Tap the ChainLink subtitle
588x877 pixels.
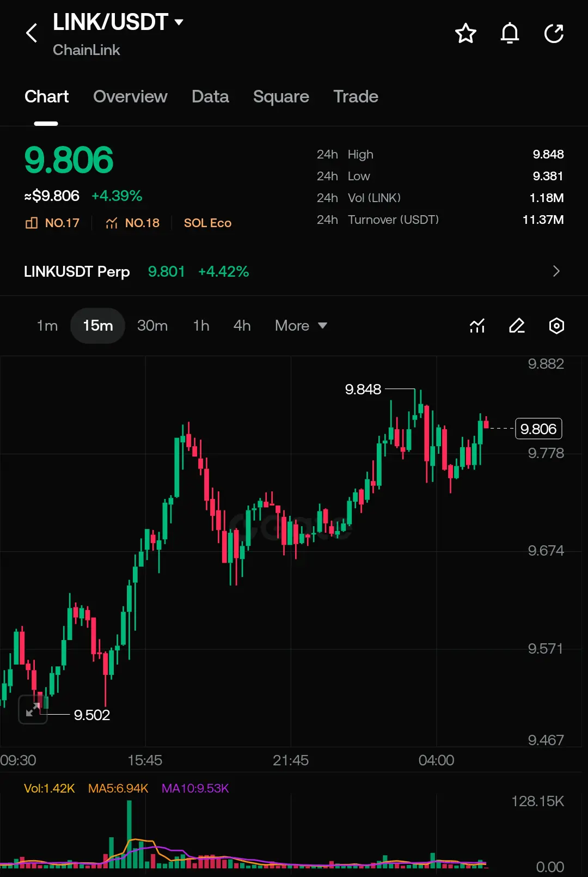(x=86, y=50)
